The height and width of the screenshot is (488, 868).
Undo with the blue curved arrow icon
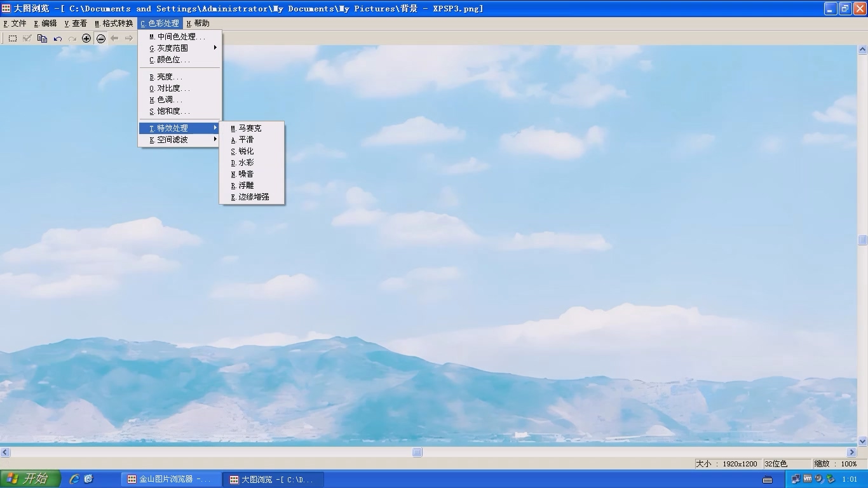point(58,38)
